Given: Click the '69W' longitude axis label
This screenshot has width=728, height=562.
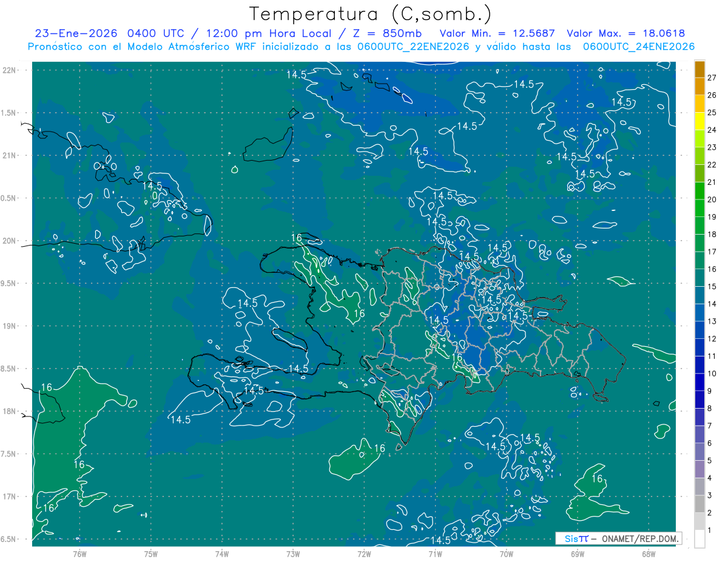Looking at the screenshot, I should tap(578, 554).
